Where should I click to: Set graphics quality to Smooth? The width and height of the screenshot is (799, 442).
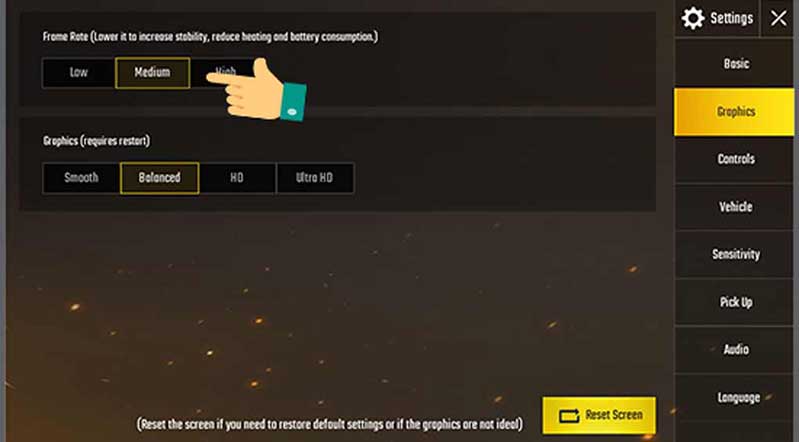point(82,178)
